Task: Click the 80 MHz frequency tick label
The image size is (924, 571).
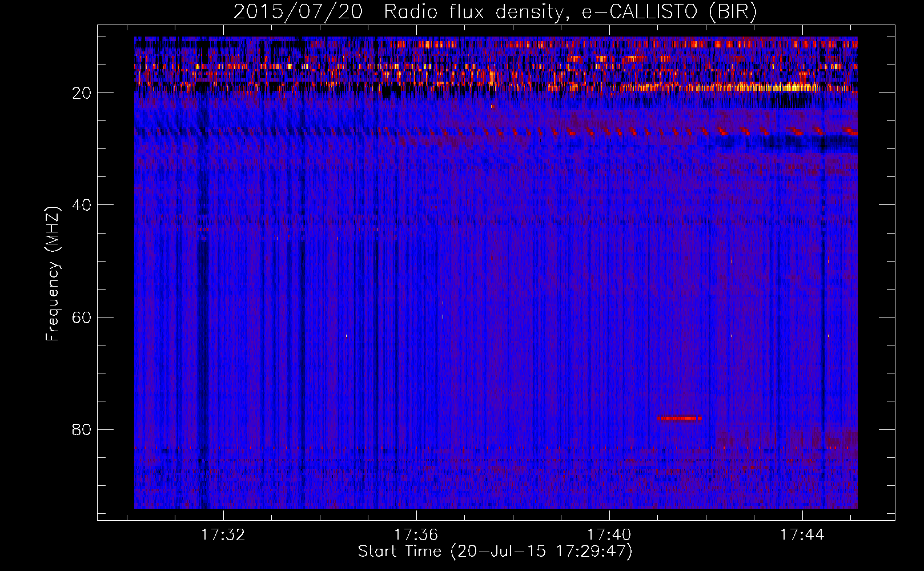Action: (82, 429)
